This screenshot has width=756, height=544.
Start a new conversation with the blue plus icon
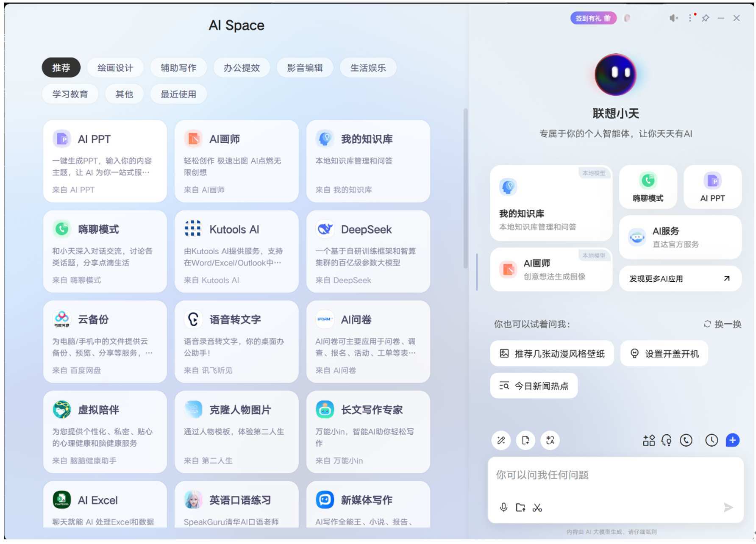point(732,441)
